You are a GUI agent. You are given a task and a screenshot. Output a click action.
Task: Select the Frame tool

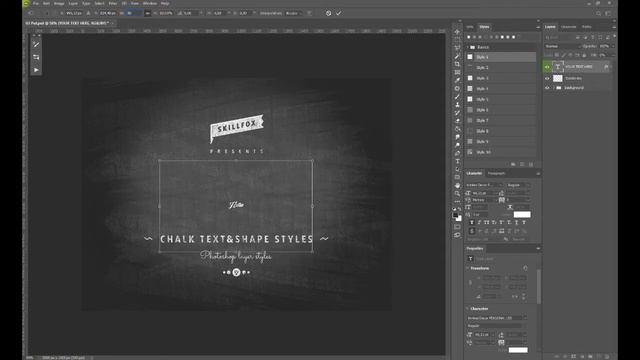click(x=457, y=72)
